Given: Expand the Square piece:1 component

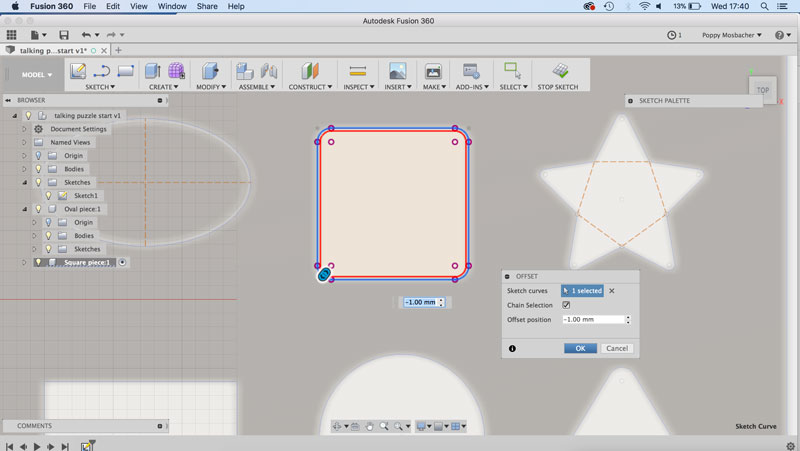Looking at the screenshot, I should click(24, 262).
